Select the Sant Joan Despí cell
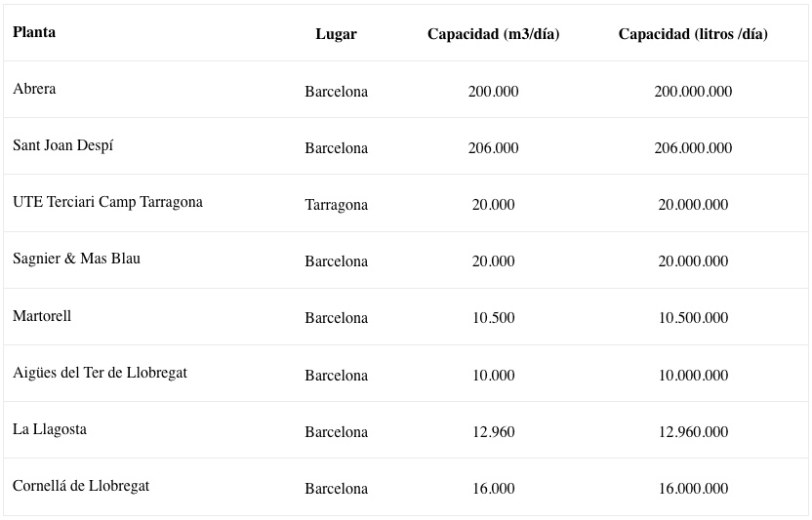Image resolution: width=812 pixels, height=520 pixels. [x=62, y=145]
